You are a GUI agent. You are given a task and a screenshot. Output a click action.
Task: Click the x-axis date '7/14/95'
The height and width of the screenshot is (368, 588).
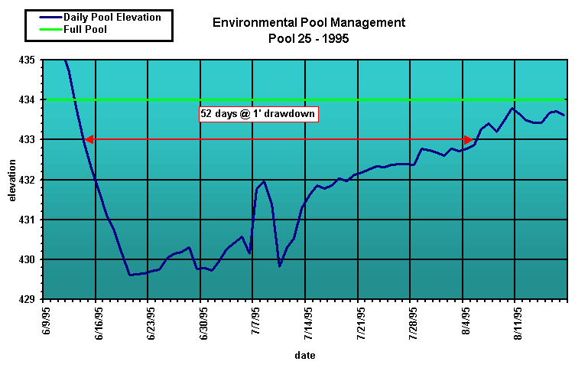pos(308,324)
